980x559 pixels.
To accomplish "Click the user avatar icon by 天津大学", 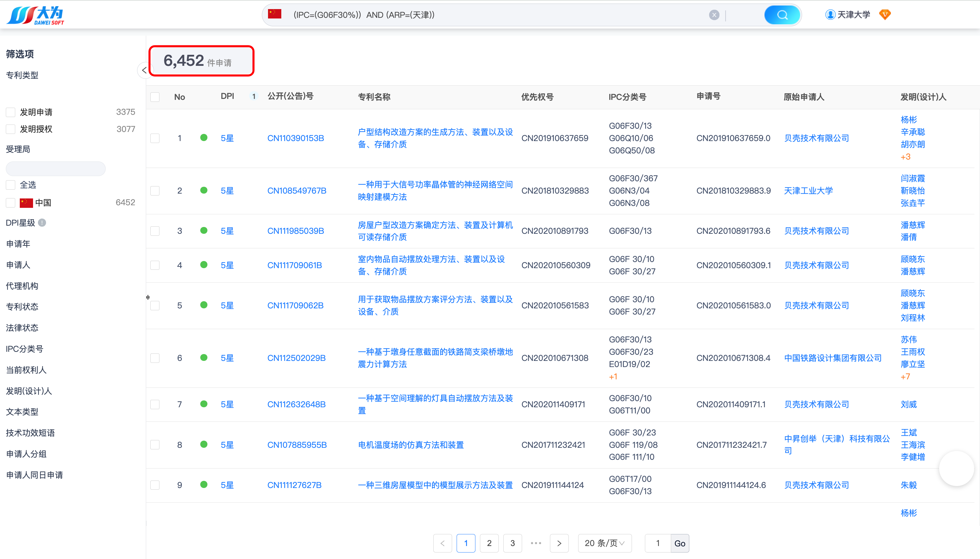I will [830, 15].
